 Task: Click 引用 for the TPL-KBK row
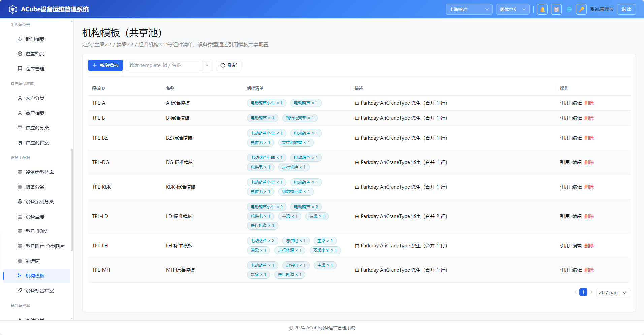coord(565,187)
